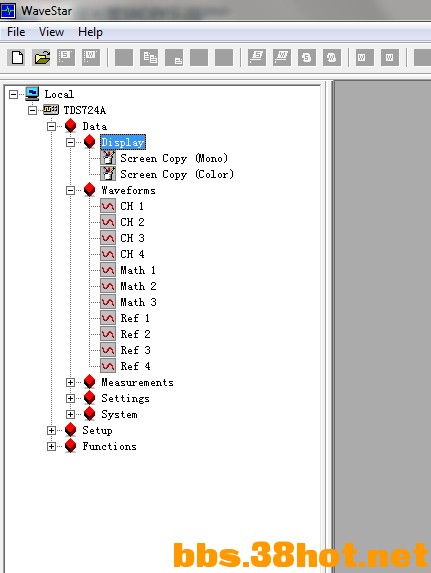The image size is (431, 573).
Task: Expand the Functions tree node
Action: point(52,447)
